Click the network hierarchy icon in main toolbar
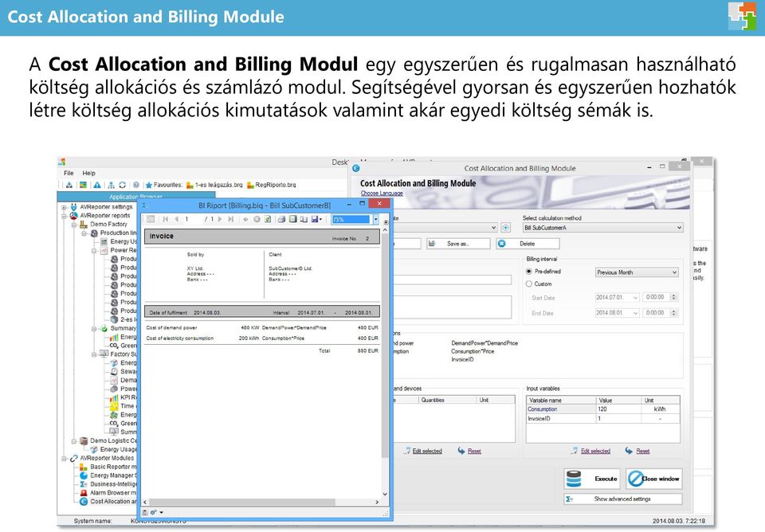The width and height of the screenshot is (765, 532). (x=112, y=185)
